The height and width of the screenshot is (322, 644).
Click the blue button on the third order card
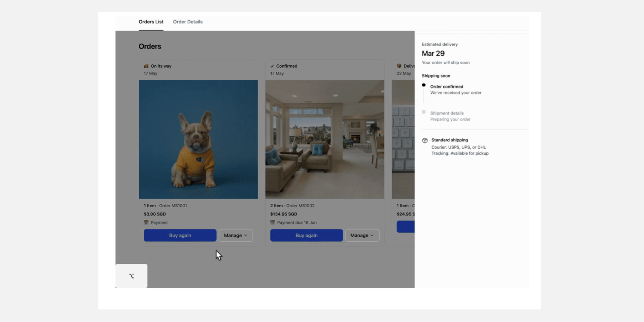point(406,226)
